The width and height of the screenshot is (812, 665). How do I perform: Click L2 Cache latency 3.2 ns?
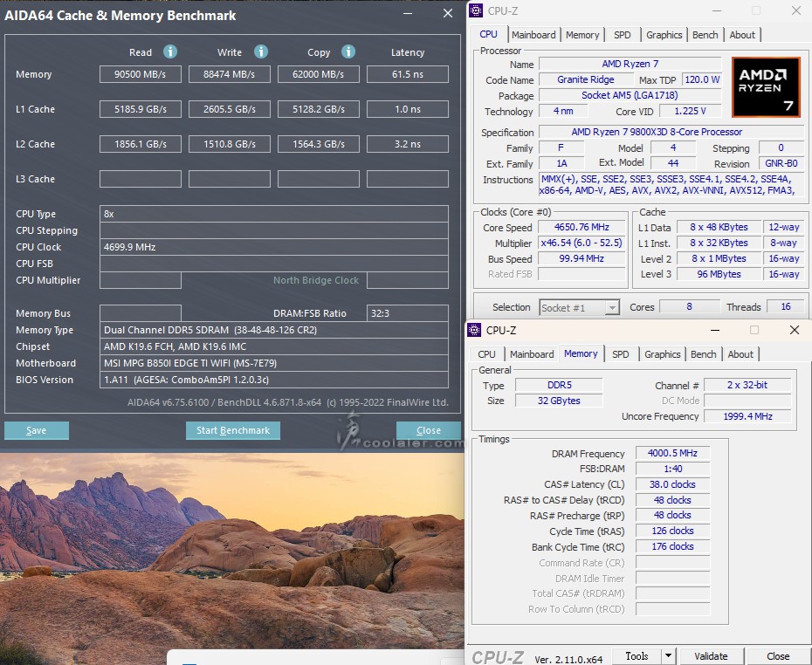[408, 144]
